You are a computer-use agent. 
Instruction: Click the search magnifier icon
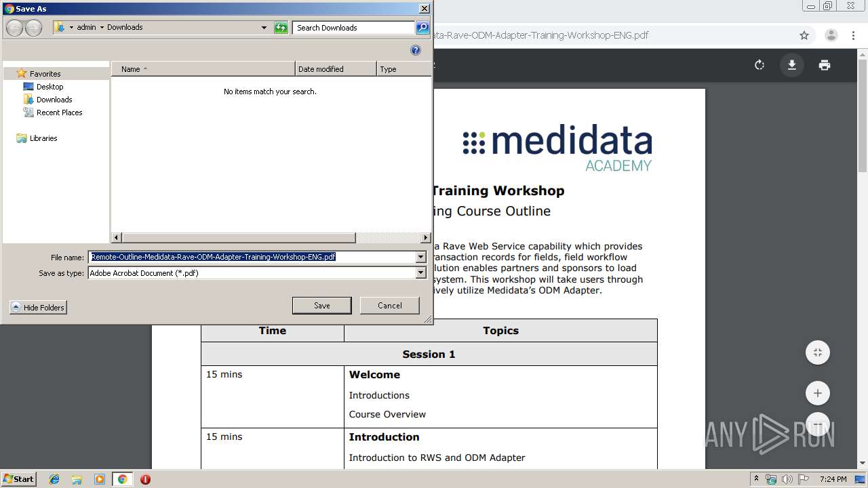click(x=422, y=28)
